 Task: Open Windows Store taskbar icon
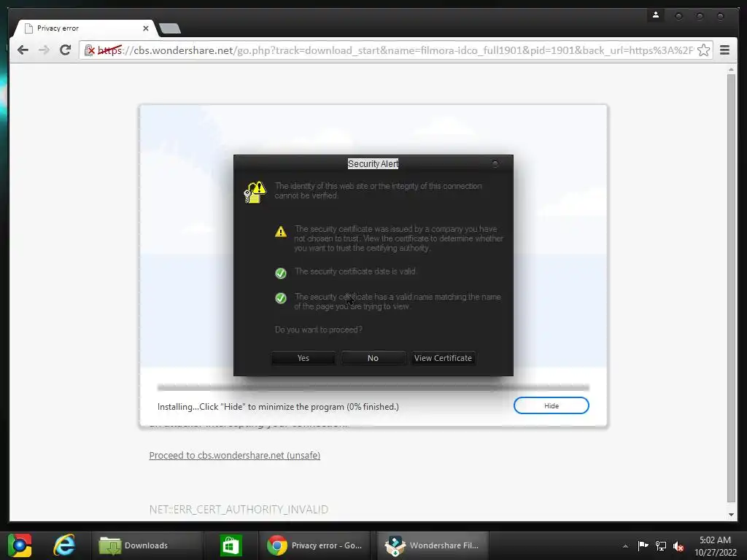pyautogui.click(x=231, y=545)
